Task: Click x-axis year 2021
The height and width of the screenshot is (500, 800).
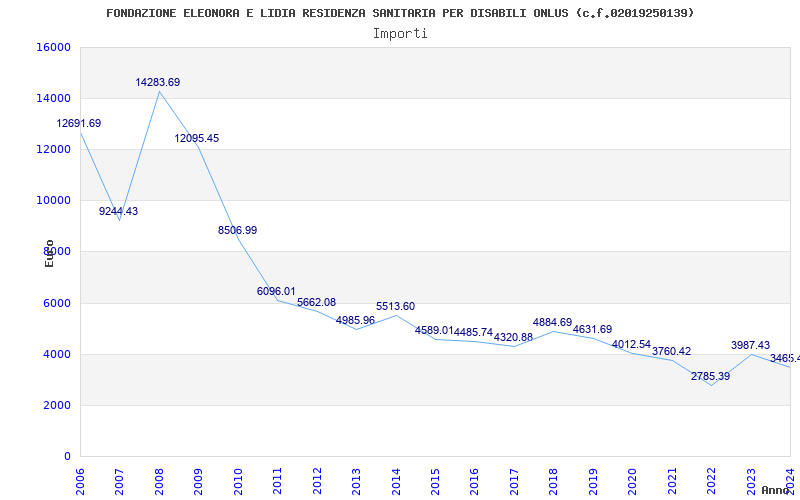Action: (672, 482)
